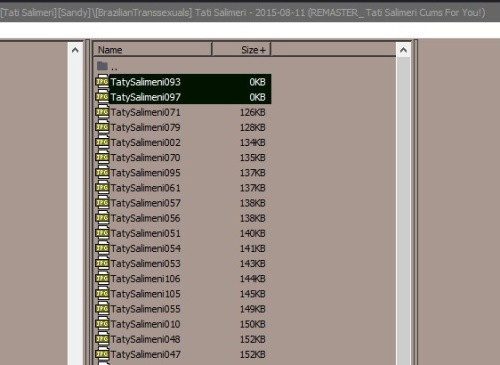Sort by the Size+ column header
Screen dimensions: 500x365
click(x=241, y=50)
